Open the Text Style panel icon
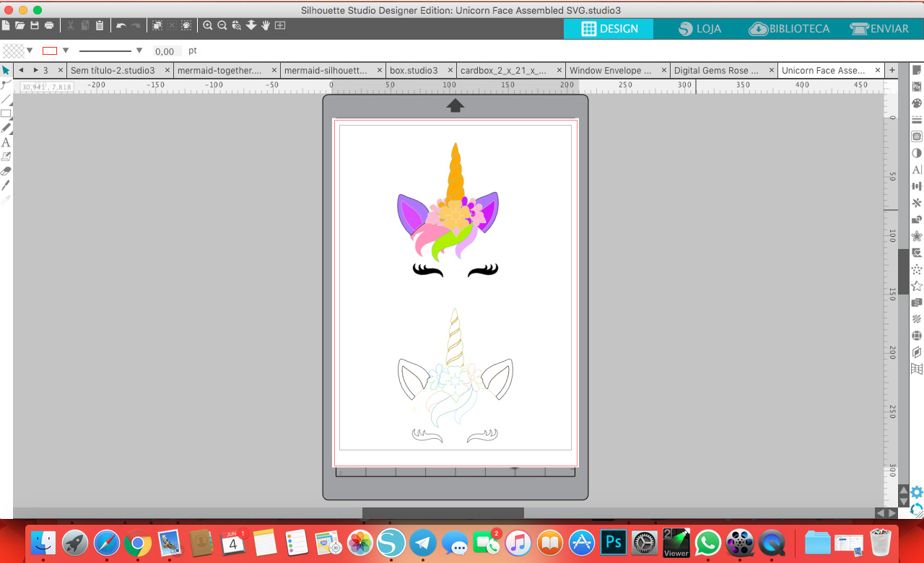 (x=917, y=170)
